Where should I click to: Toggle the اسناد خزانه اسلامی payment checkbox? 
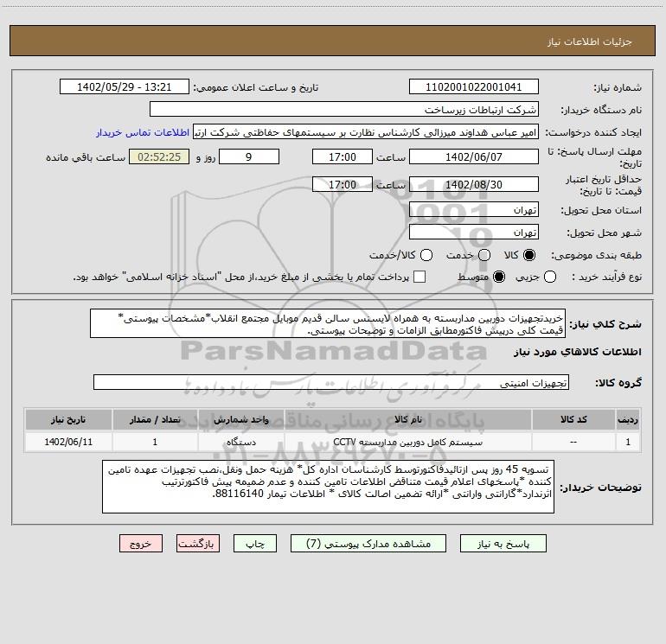(x=419, y=277)
